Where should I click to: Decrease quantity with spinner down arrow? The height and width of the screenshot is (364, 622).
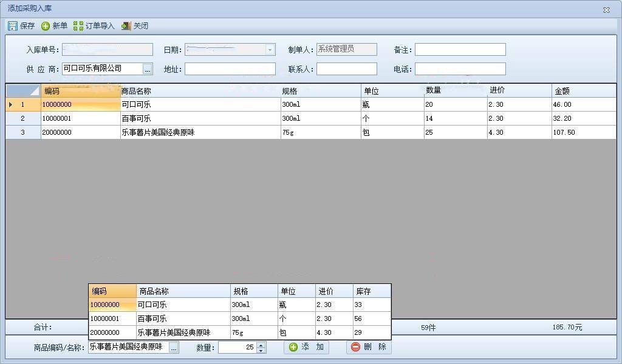(x=261, y=351)
